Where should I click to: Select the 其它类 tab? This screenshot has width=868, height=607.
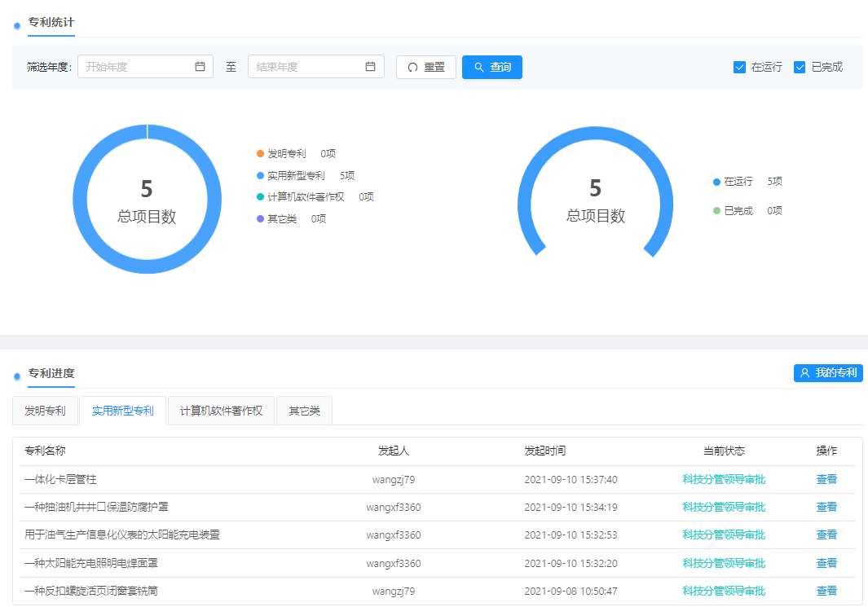pos(304,411)
